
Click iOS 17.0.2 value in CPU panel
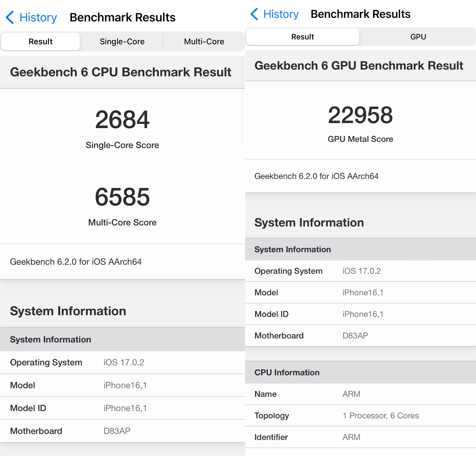pos(124,362)
